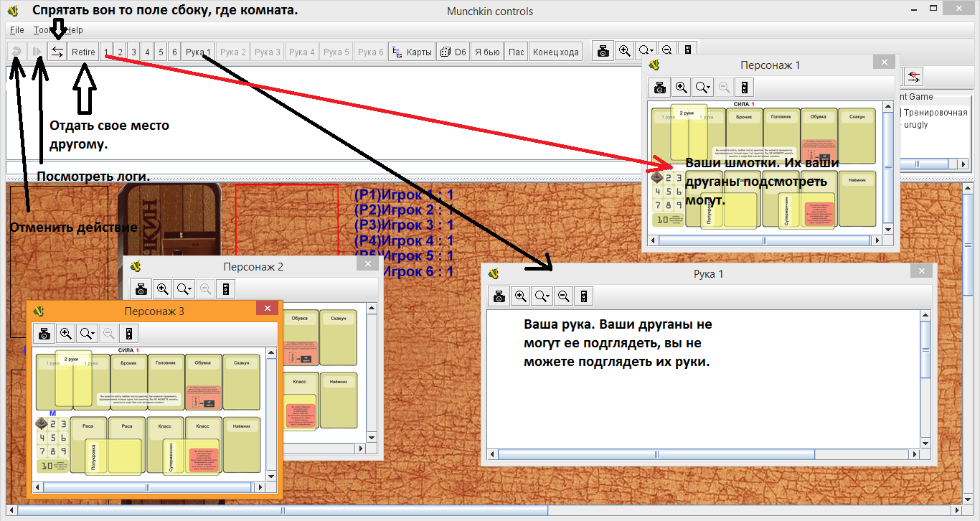The width and height of the screenshot is (980, 521).
Task: Click the undo icon in main toolbar
Action: (x=15, y=52)
